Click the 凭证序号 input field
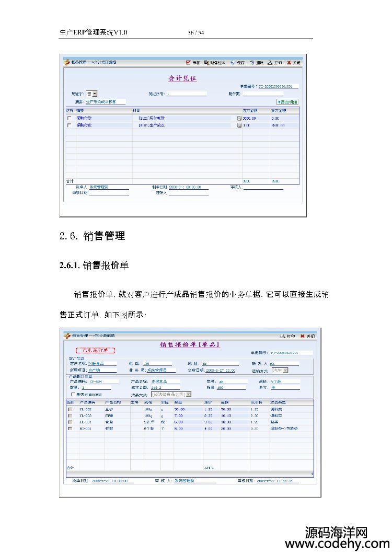 [x=186, y=94]
